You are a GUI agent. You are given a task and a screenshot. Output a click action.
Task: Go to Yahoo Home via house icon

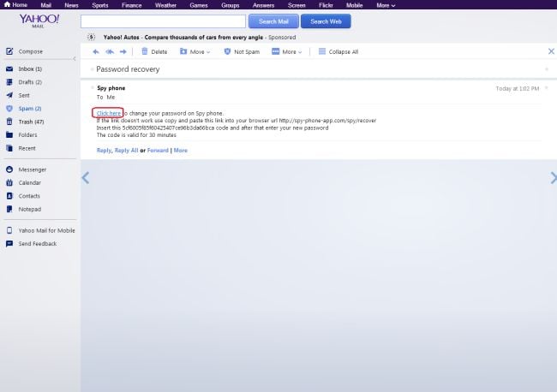pos(7,4)
